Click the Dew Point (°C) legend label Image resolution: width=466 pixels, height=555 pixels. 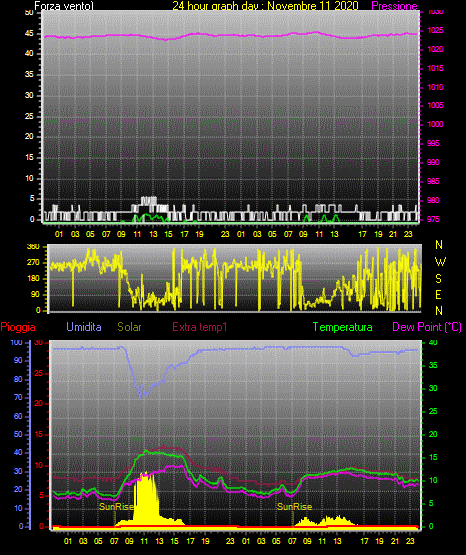coord(427,327)
